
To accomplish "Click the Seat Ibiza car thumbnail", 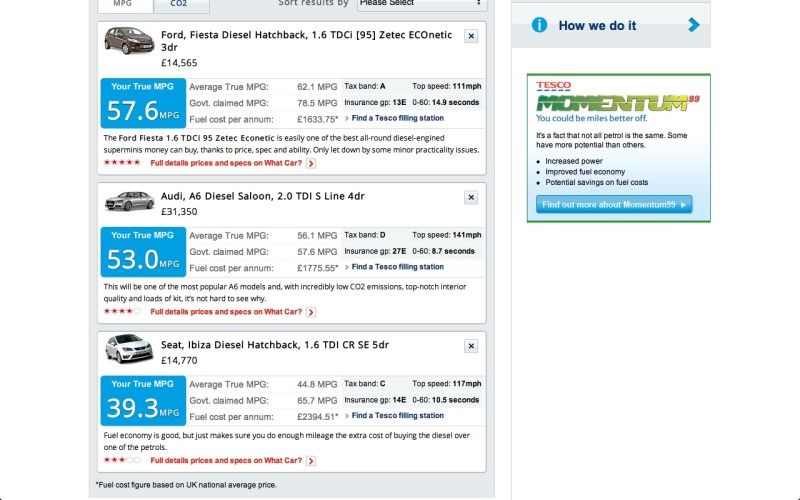I will point(130,348).
